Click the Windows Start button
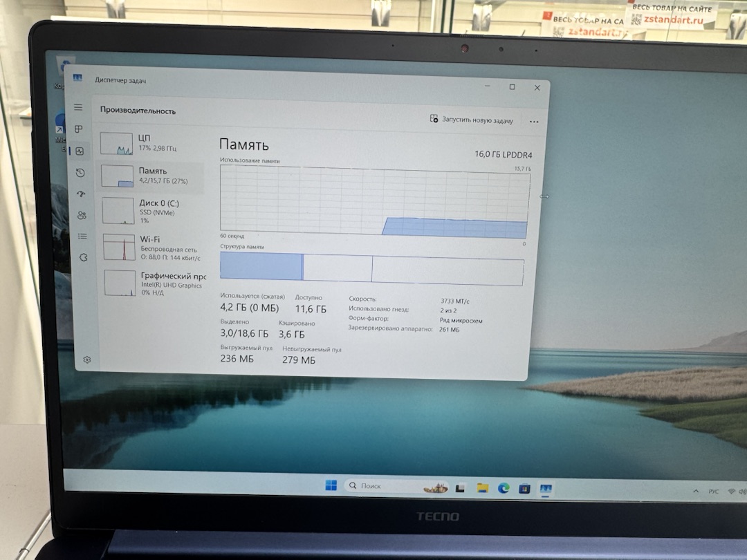Viewport: 747px width, 560px height. (x=331, y=485)
